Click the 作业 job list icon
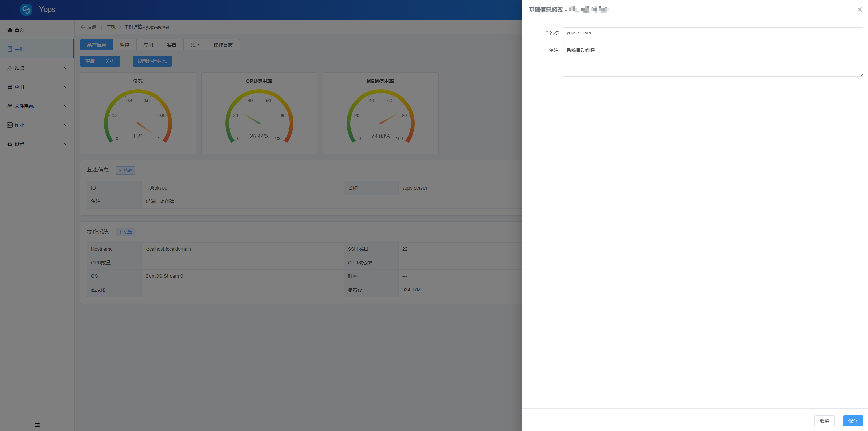 (x=10, y=125)
